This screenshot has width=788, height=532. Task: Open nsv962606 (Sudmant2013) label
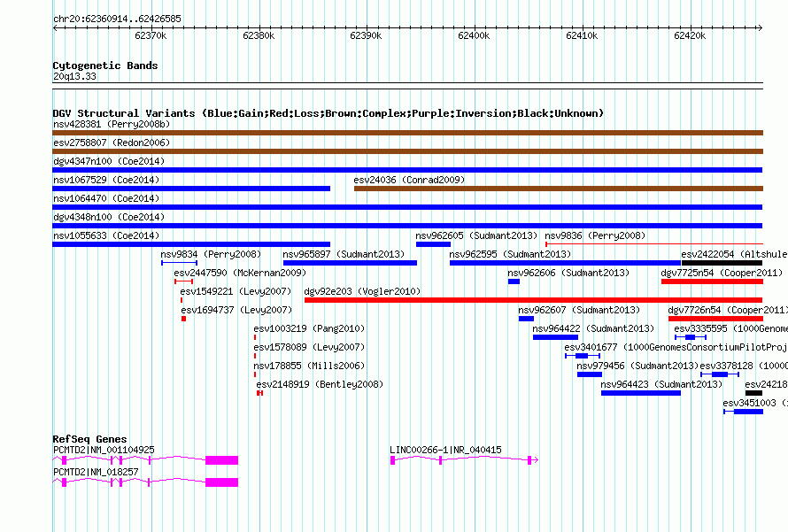click(568, 273)
